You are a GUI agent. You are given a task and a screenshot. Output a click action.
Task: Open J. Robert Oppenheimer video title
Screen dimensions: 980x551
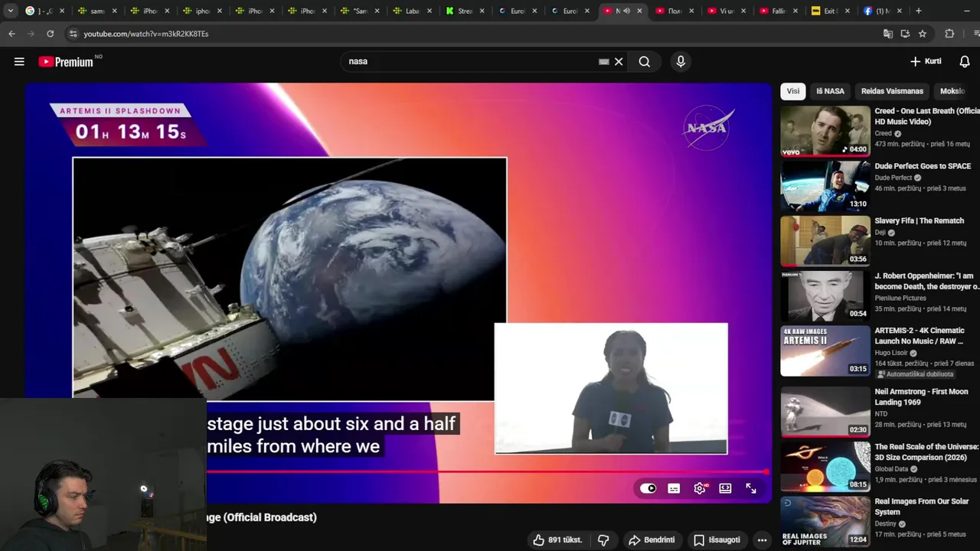point(926,281)
